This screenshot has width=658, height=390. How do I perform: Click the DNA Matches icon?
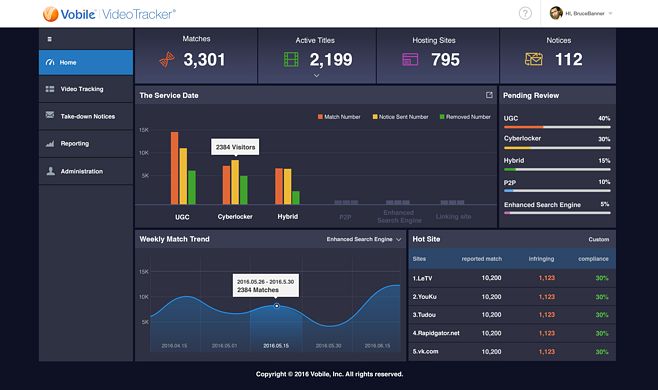point(167,60)
